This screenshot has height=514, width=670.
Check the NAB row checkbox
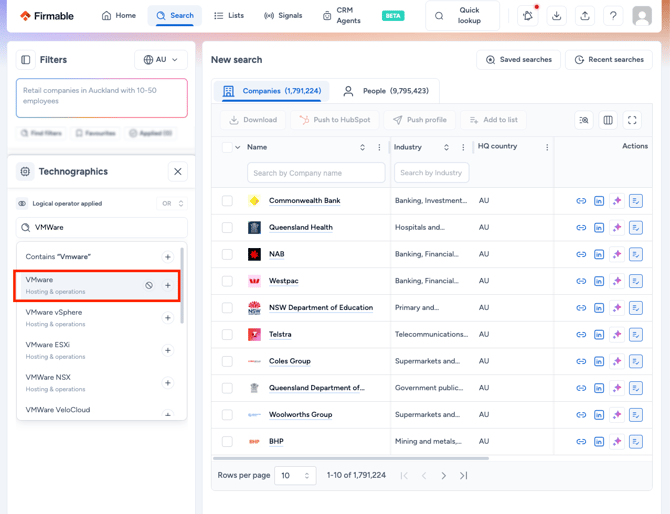pos(227,254)
